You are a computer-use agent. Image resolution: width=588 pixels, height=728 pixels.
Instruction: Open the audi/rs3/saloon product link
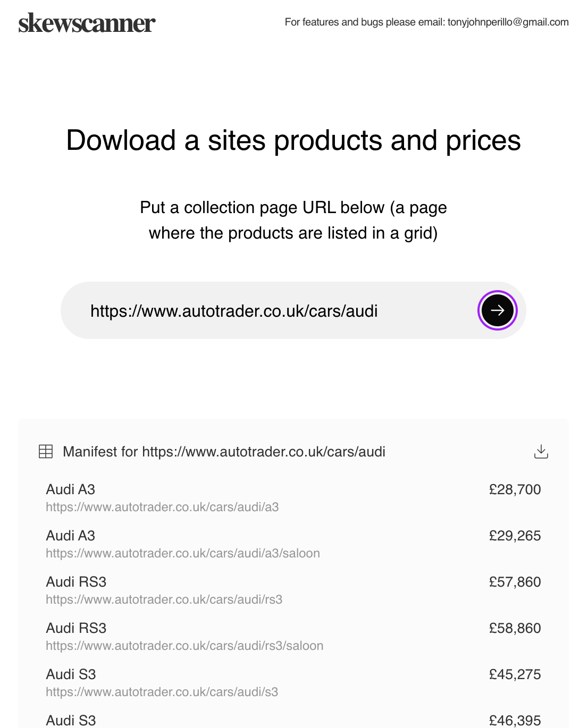[x=184, y=646]
